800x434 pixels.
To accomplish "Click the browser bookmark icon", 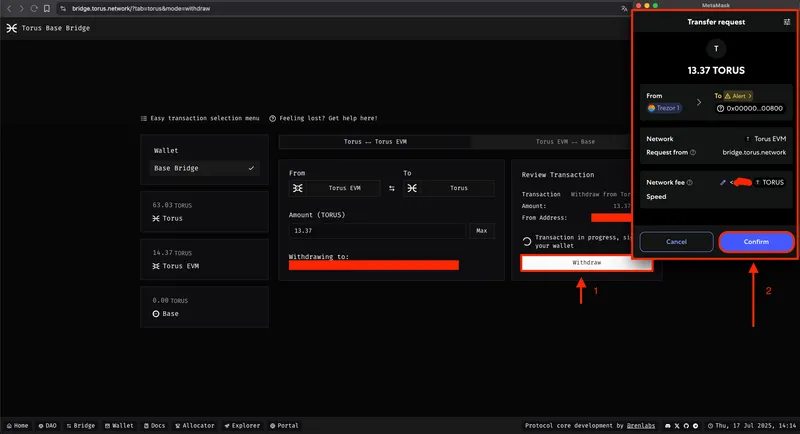I will [47, 7].
